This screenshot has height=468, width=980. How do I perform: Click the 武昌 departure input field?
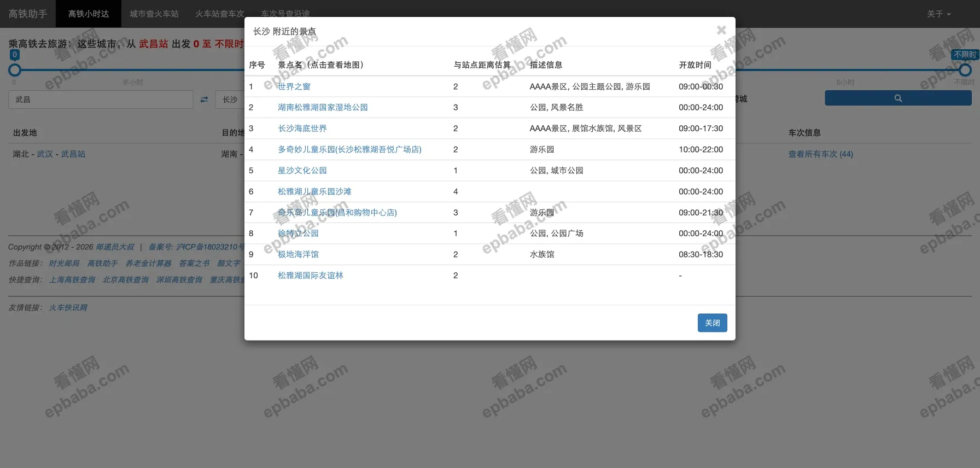pos(101,100)
